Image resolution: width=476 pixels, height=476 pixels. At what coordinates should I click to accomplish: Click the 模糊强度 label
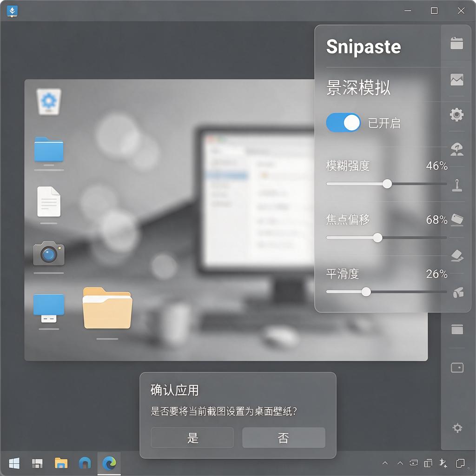[x=348, y=166]
